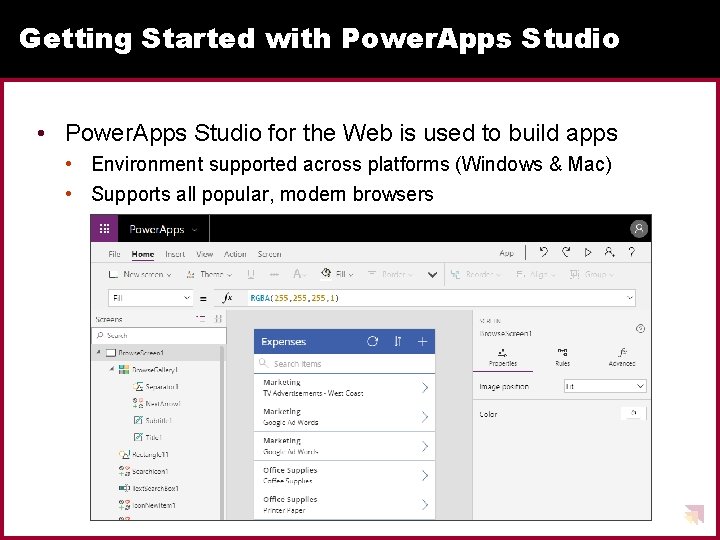This screenshot has width=720, height=540.
Task: Open the Printer Paper row arrow
Action: [x=425, y=505]
